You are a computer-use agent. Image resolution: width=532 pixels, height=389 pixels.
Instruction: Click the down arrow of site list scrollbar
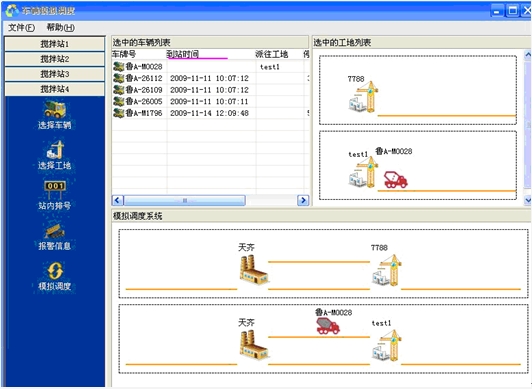(528, 200)
